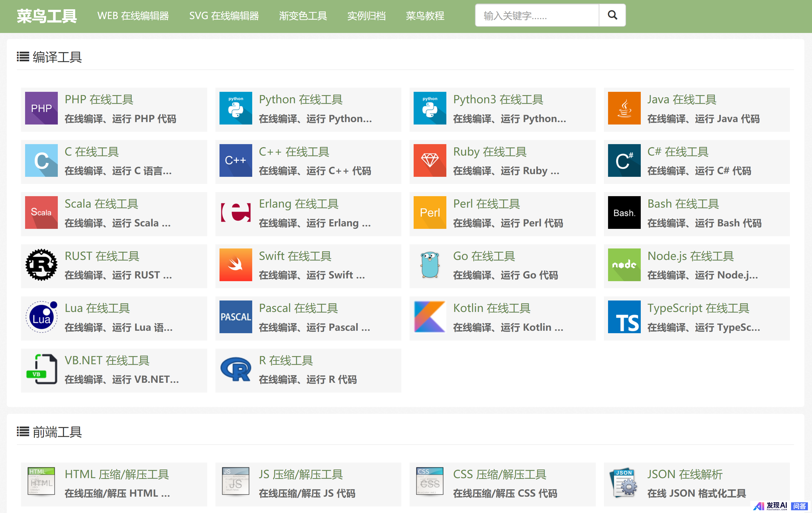The image size is (812, 513).
Task: Open the Java 在线工具 link
Action: pyautogui.click(x=681, y=100)
